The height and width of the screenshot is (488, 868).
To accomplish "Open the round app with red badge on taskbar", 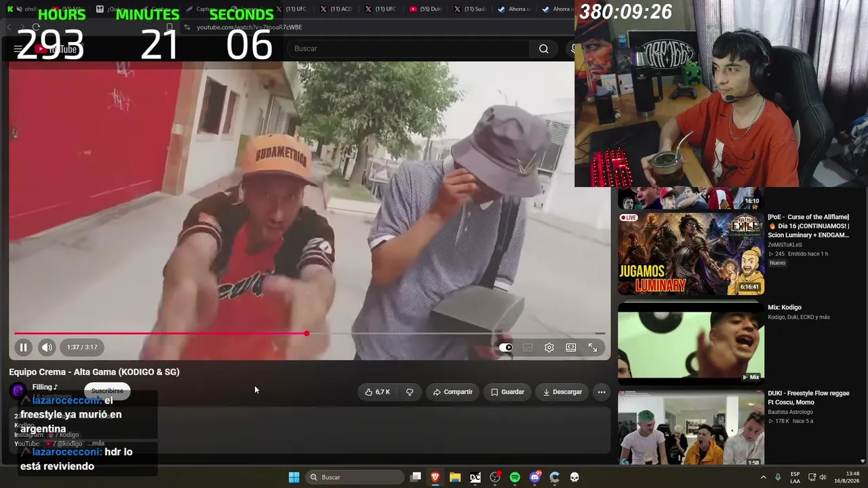I will [x=495, y=477].
